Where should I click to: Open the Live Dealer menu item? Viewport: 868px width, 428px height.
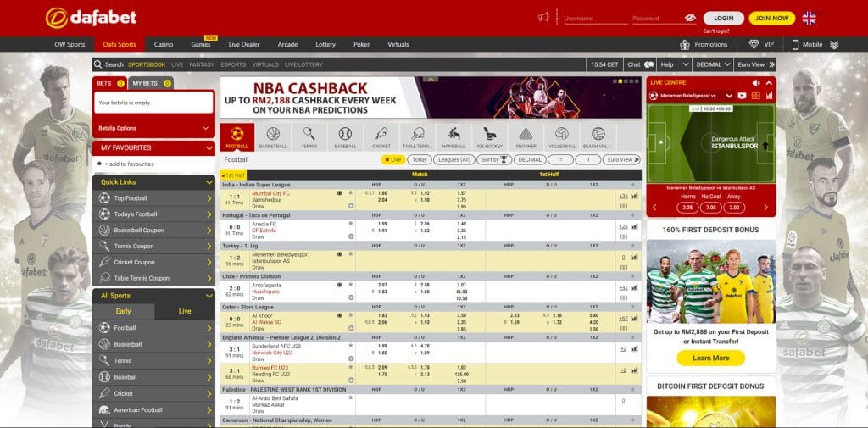click(x=244, y=44)
